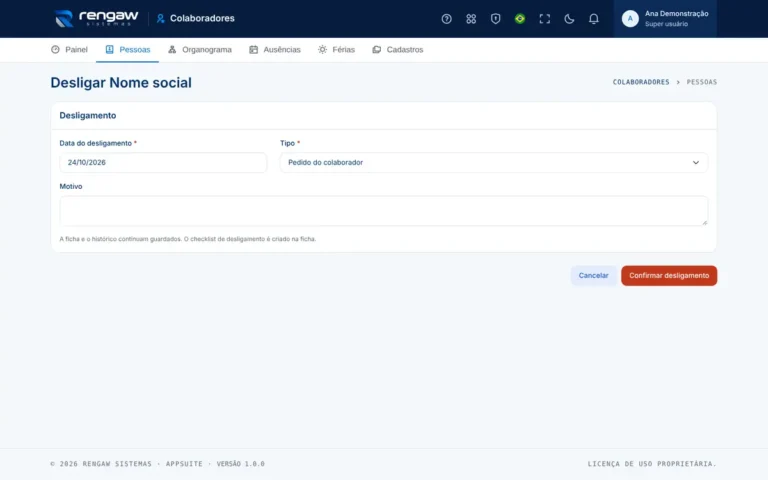
Task: Open Ana Demonstração user menu
Action: tap(665, 19)
